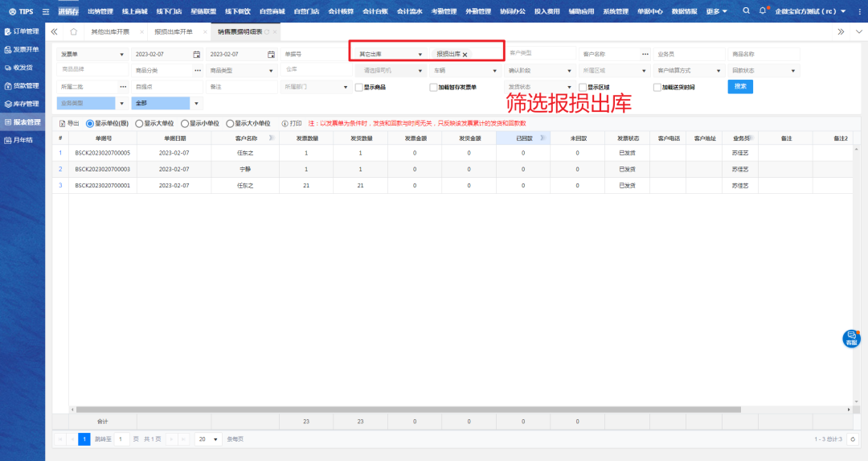
Task: Expand the 其它出库 dropdown
Action: point(391,54)
